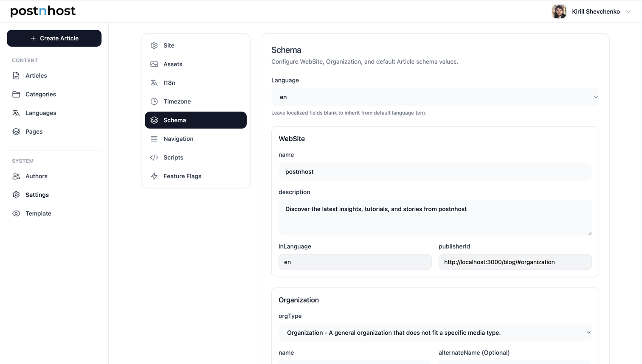642x364 pixels.
Task: Click the Feature Flags lightning icon
Action: point(154,176)
